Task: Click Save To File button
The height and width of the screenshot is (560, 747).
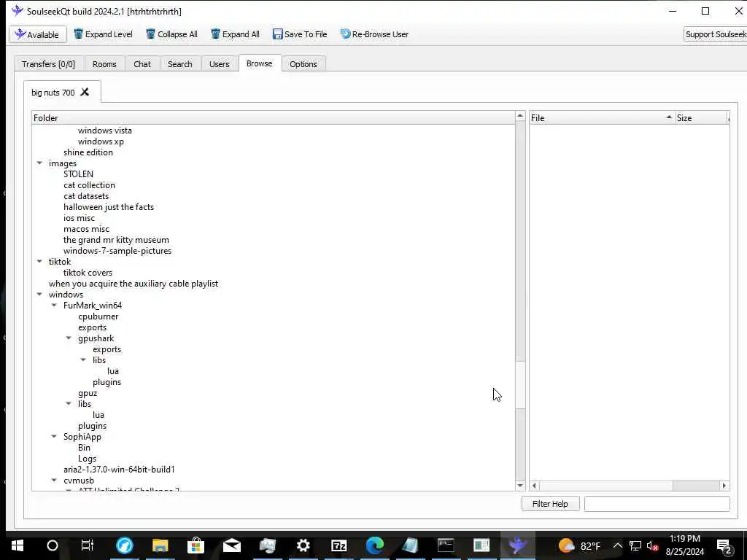Action: coord(300,34)
